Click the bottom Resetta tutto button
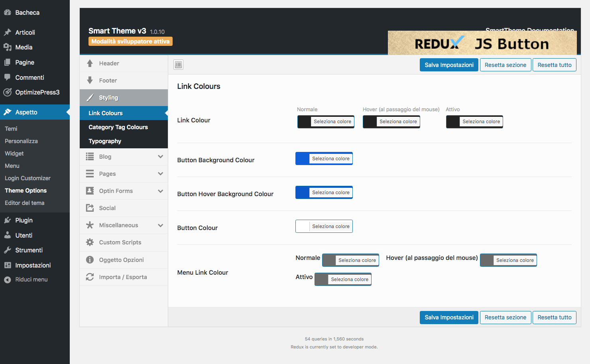This screenshot has width=590, height=364. pyautogui.click(x=555, y=317)
